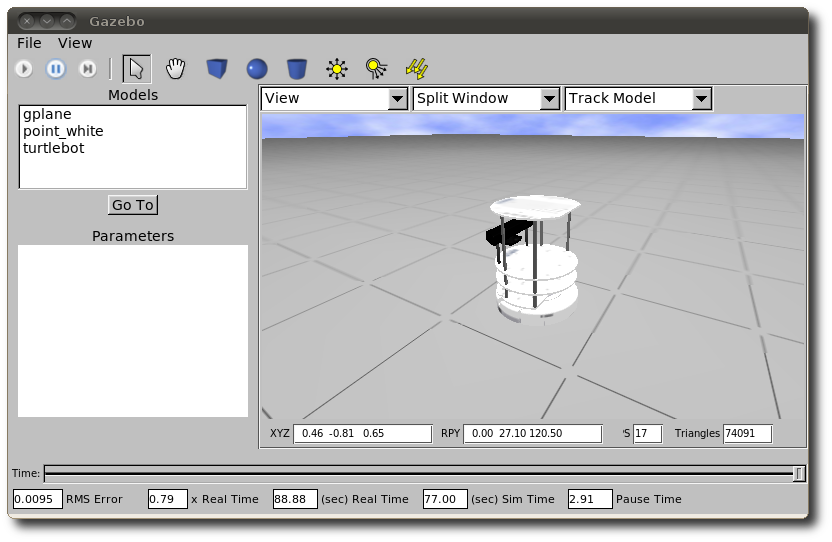Open the Track Model dropdown
This screenshot has width=832, height=542.
pyautogui.click(x=638, y=98)
